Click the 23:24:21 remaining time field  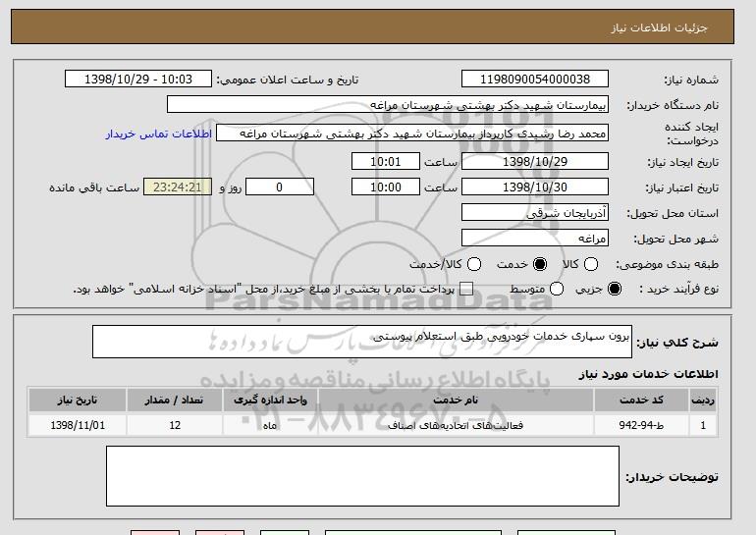(x=178, y=187)
